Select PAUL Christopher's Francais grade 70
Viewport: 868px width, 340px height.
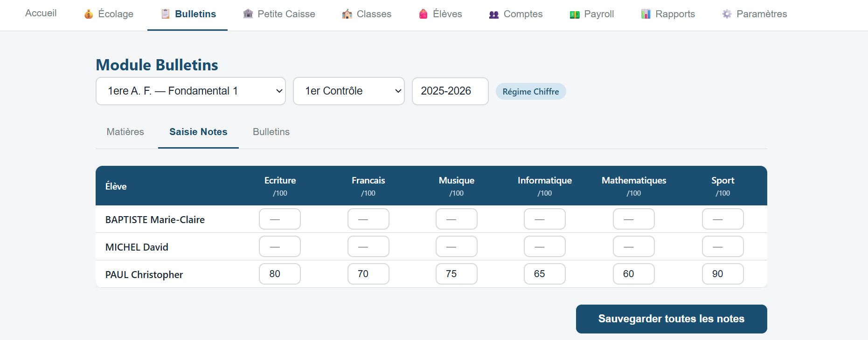click(368, 274)
